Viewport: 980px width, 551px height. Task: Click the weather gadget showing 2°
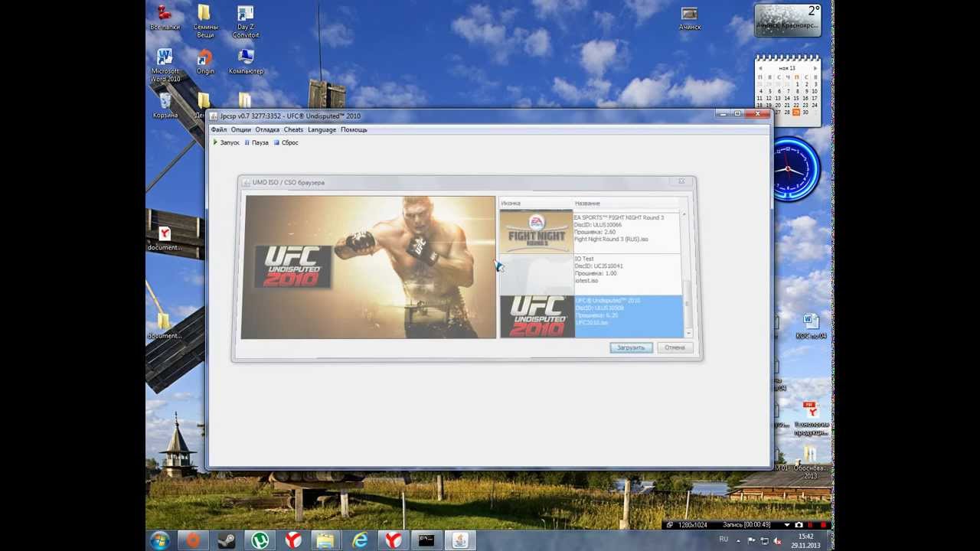[x=788, y=21]
